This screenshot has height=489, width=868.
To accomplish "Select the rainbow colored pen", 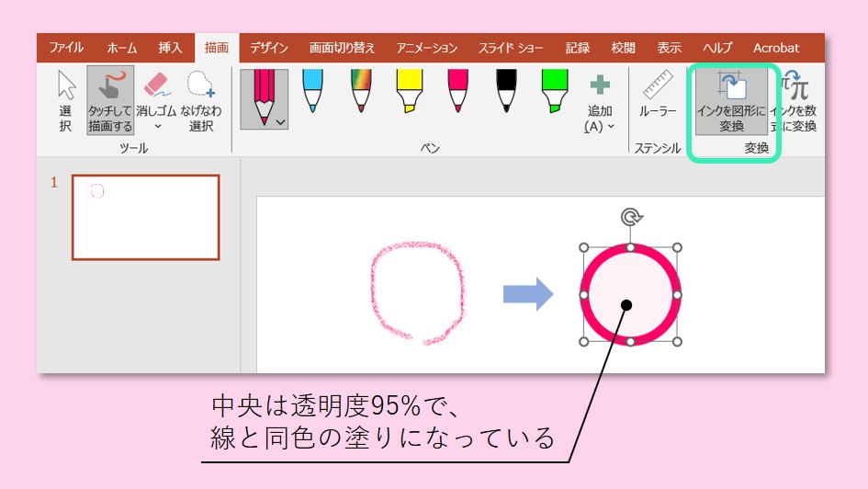I will tap(361, 91).
